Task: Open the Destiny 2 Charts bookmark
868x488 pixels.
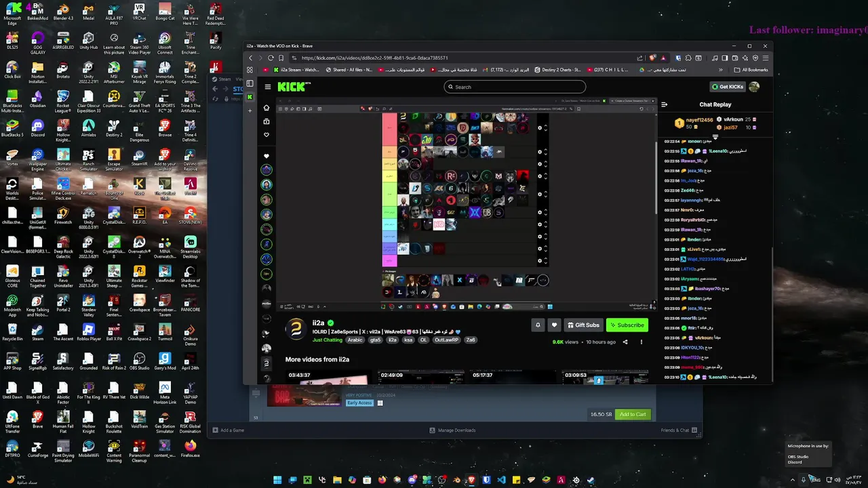Action: [557, 69]
